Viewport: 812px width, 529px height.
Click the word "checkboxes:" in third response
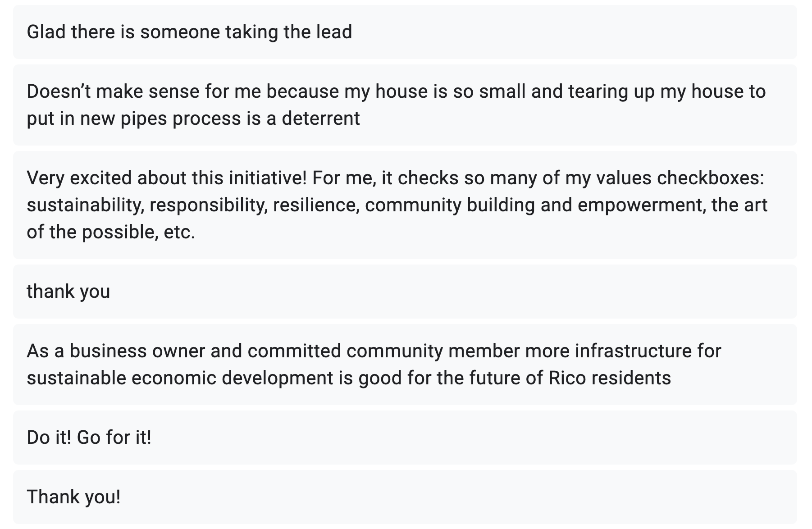(x=711, y=178)
